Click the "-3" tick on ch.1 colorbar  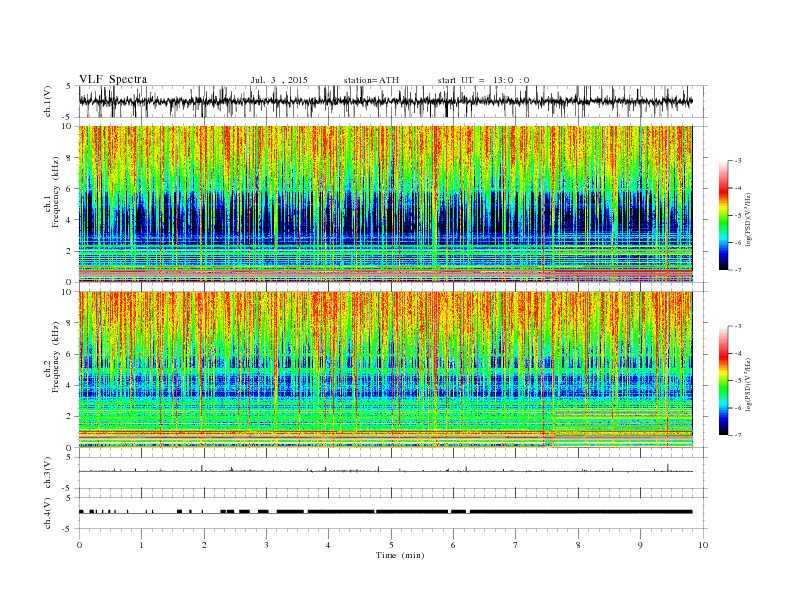coord(738,161)
